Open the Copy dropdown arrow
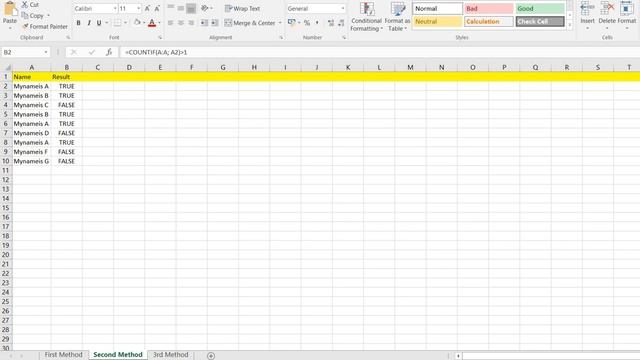Screen dimensions: 640x360 (x=48, y=16)
